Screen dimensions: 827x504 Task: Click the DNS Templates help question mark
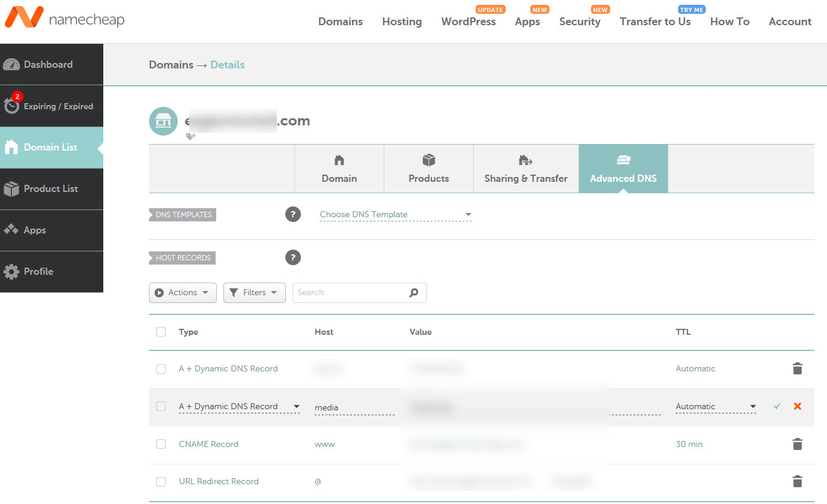293,214
